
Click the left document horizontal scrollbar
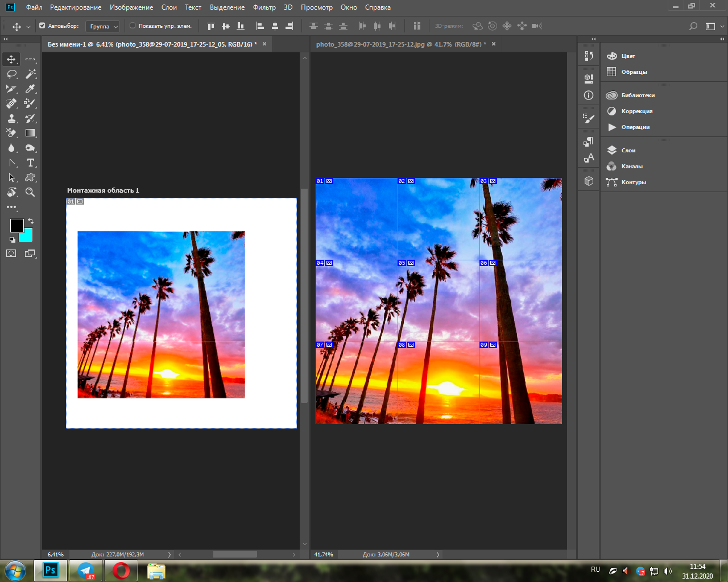click(235, 554)
